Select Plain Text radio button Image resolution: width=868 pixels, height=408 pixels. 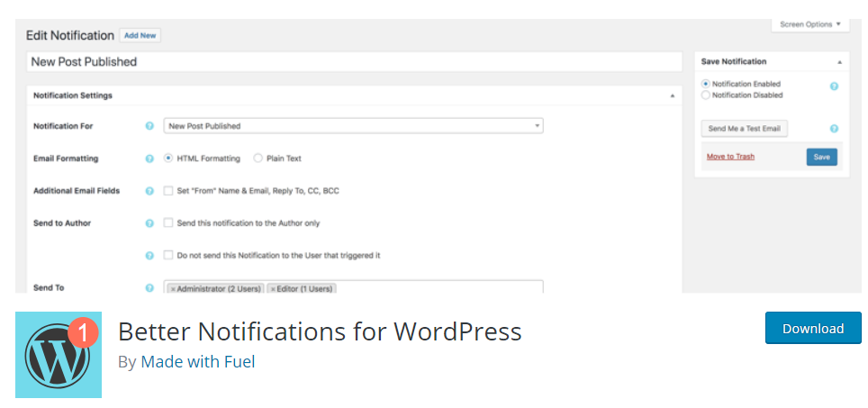pyautogui.click(x=258, y=159)
